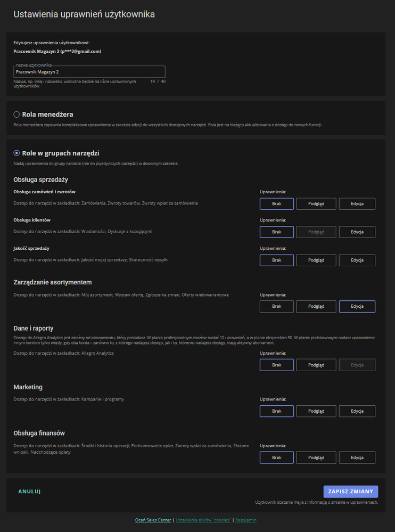
Task: Set Obsługa zamówień i zwrotów to Podgląd
Action: [316, 204]
